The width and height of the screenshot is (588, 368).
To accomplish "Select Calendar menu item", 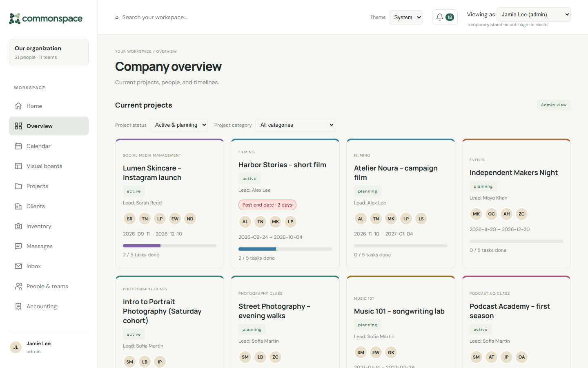I will coord(49,146).
